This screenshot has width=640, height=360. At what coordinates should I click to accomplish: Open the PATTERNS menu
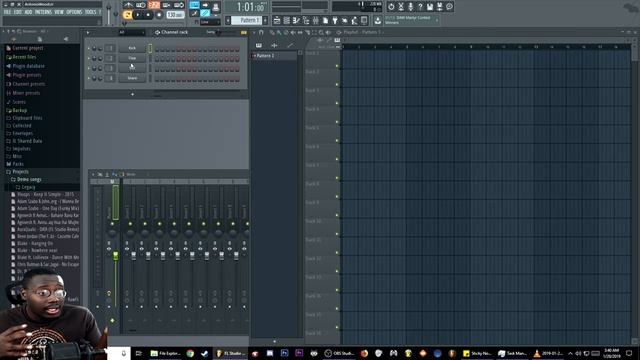(43, 12)
